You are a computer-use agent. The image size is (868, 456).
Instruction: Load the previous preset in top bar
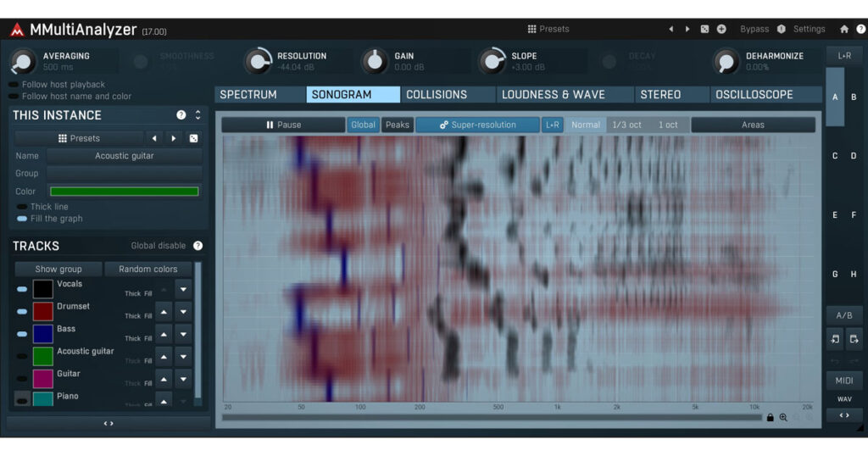click(671, 29)
